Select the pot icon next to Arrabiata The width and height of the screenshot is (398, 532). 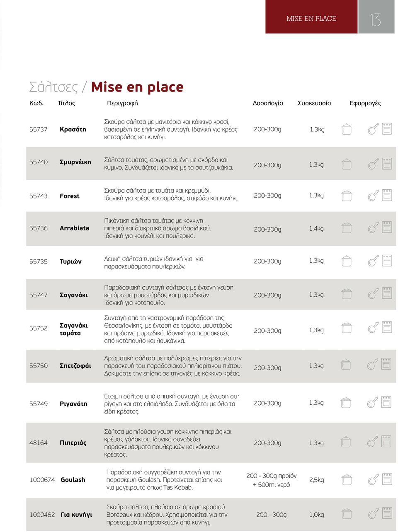point(346,227)
